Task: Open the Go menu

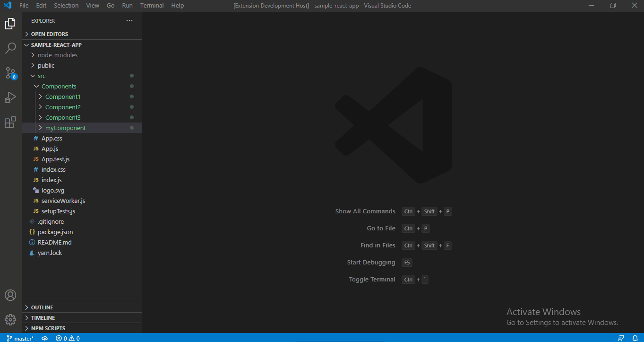Action: click(x=111, y=6)
